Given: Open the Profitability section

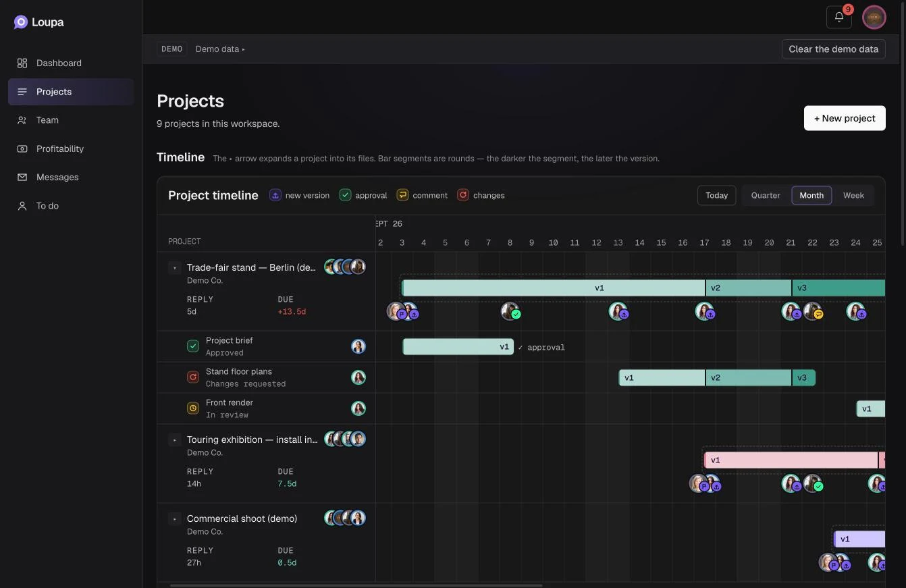Looking at the screenshot, I should pyautogui.click(x=71, y=149).
